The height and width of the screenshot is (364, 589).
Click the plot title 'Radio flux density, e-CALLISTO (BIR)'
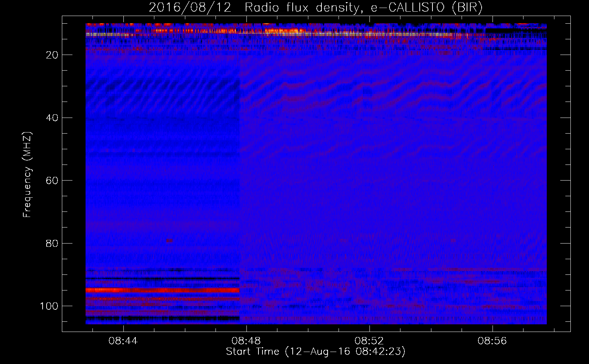pyautogui.click(x=364, y=8)
